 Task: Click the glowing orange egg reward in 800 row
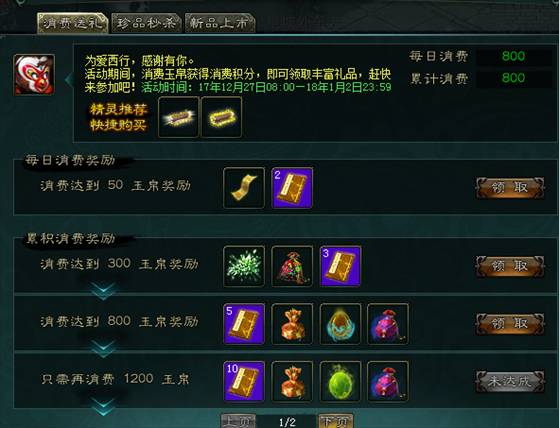point(340,324)
